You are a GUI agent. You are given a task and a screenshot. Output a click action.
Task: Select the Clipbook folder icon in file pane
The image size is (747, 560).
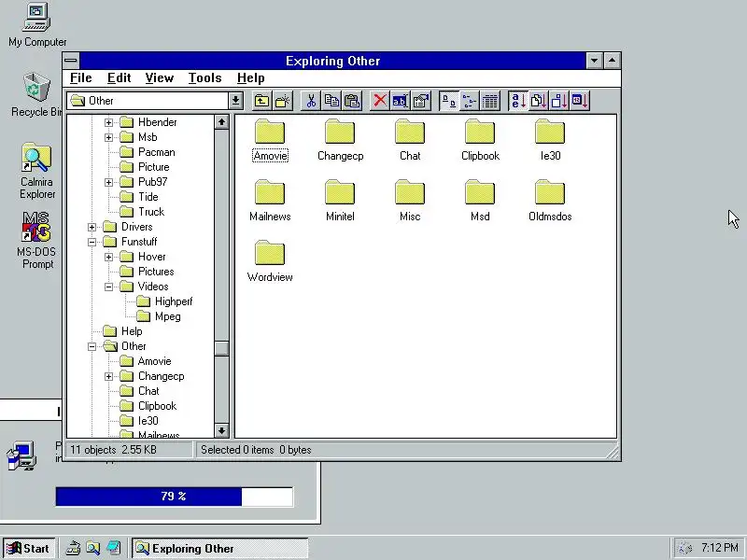pyautogui.click(x=480, y=132)
